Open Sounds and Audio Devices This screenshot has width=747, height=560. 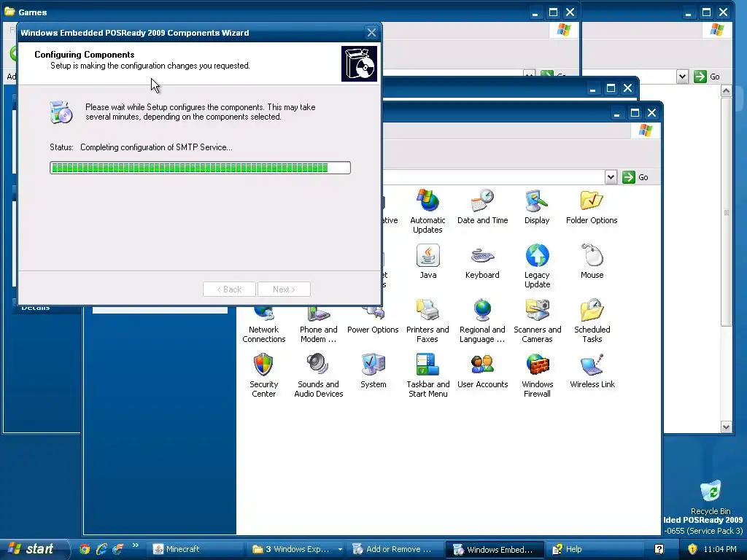(x=318, y=376)
